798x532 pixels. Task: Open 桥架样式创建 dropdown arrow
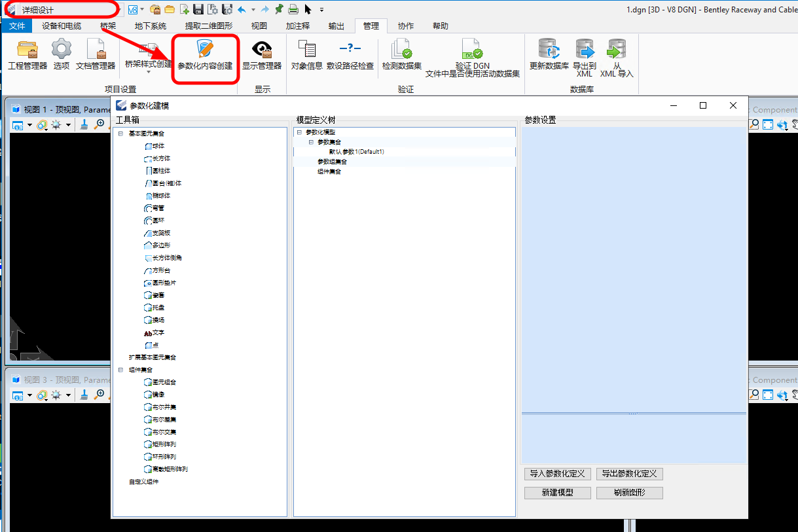coord(149,72)
